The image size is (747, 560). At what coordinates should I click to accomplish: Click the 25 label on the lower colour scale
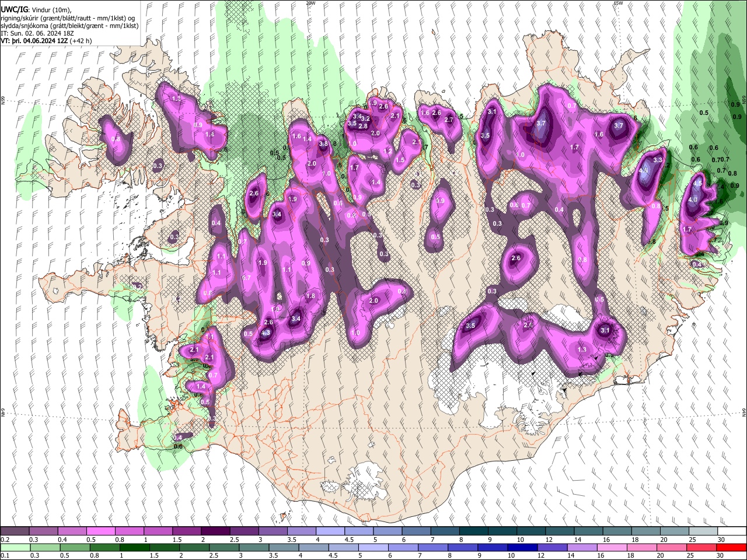click(x=692, y=556)
